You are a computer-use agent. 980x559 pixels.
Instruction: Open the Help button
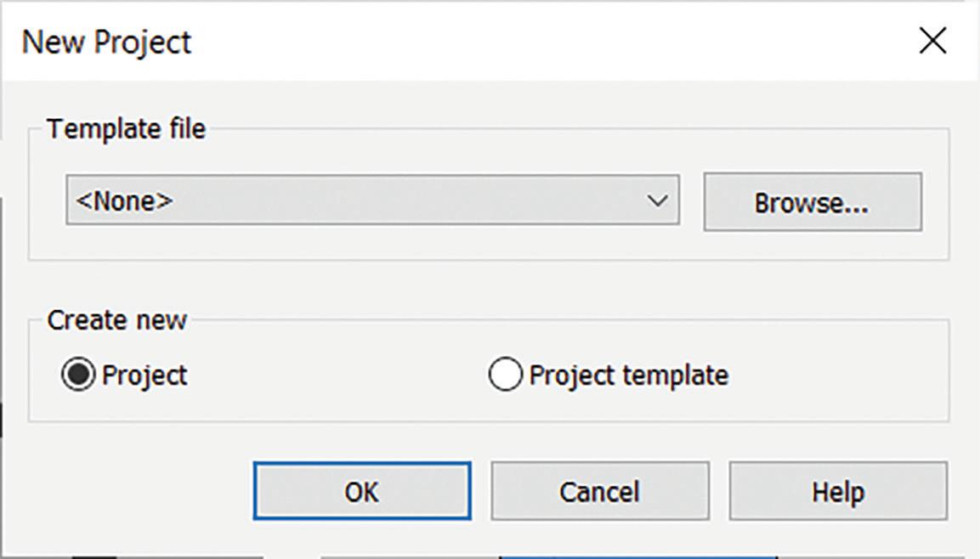837,491
